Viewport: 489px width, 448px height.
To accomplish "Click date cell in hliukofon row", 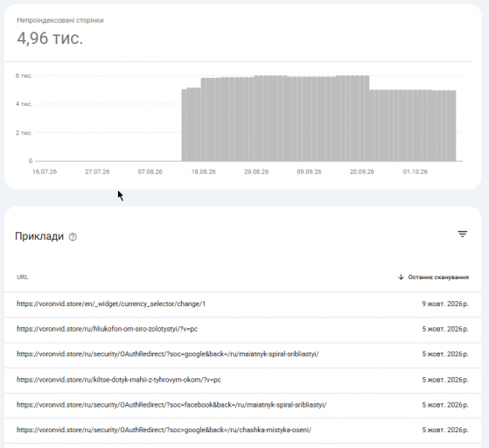I will point(445,329).
